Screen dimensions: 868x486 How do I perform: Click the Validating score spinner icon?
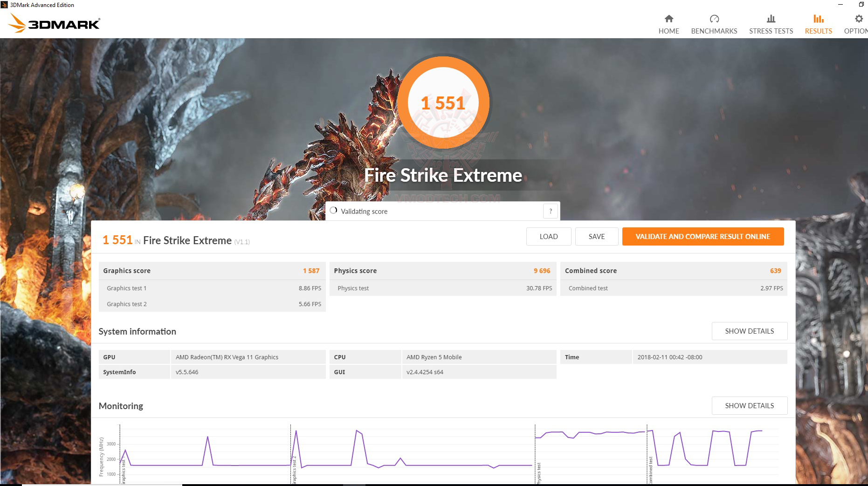pyautogui.click(x=333, y=211)
